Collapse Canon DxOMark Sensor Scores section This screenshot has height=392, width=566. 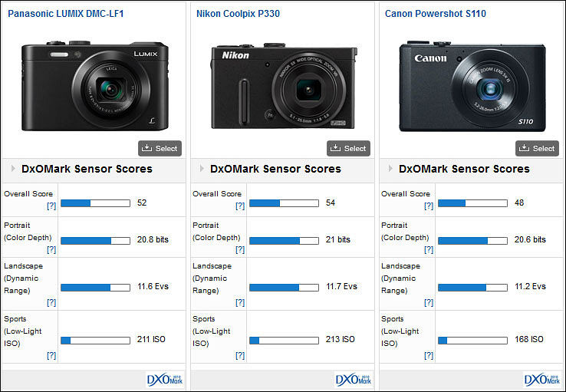pyautogui.click(x=390, y=169)
